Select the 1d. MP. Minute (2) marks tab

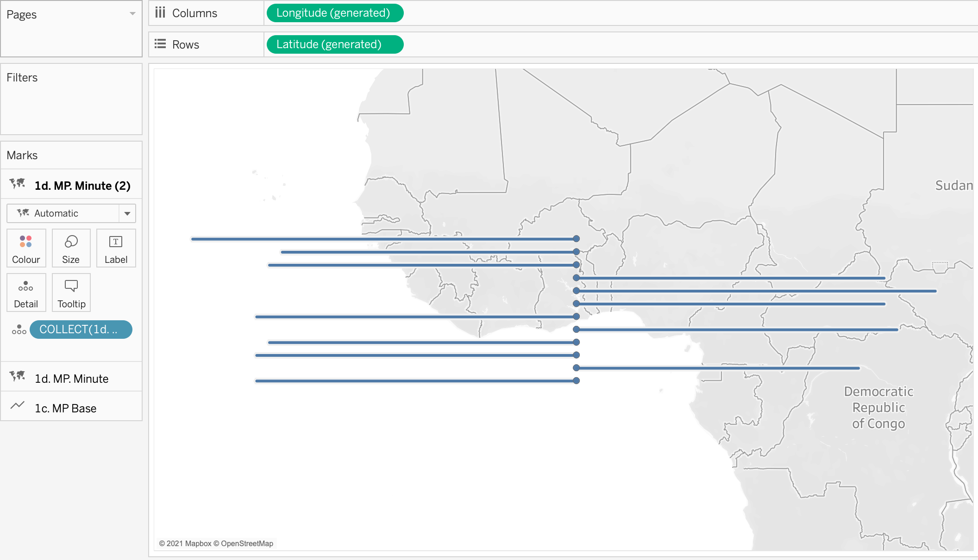(82, 186)
